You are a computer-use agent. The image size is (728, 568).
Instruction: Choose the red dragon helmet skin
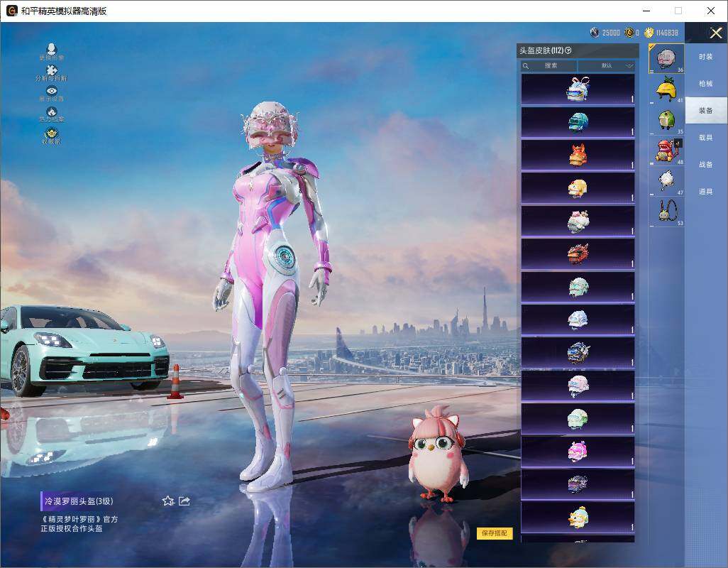point(578,254)
